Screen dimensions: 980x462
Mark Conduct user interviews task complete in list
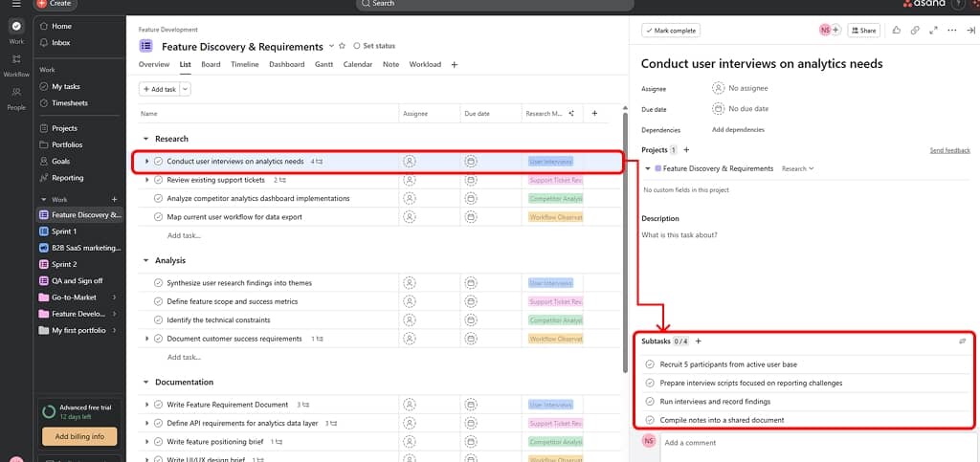click(158, 161)
